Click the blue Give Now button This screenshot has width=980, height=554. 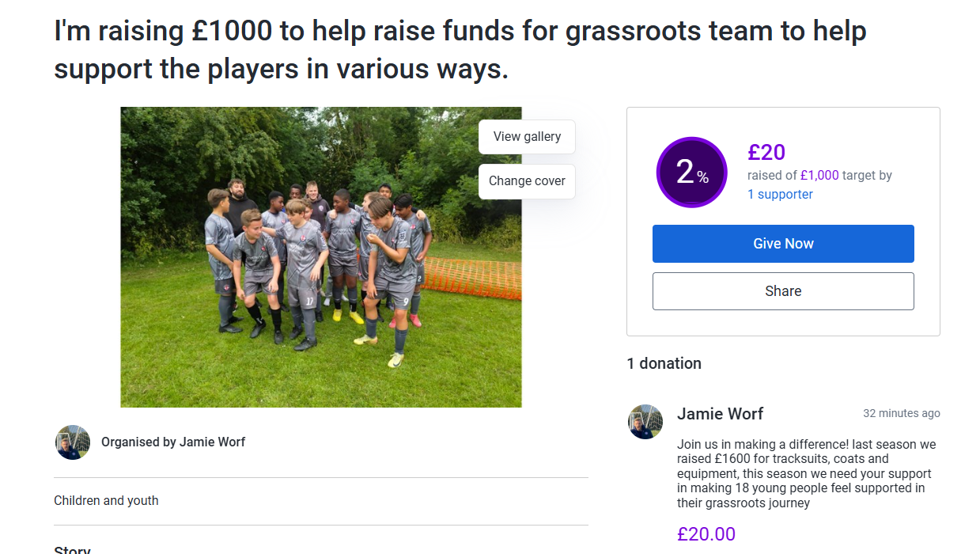(x=783, y=244)
